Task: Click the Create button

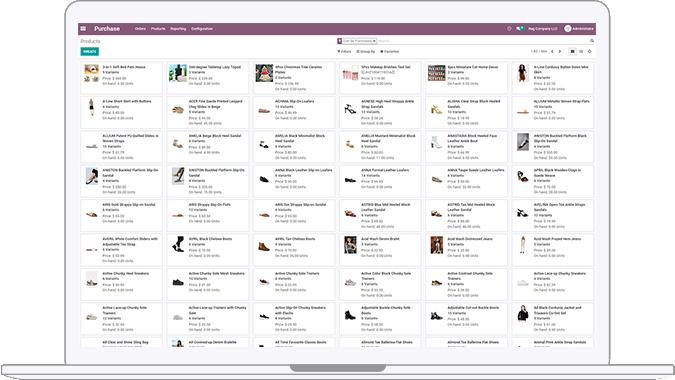Action: click(x=90, y=52)
